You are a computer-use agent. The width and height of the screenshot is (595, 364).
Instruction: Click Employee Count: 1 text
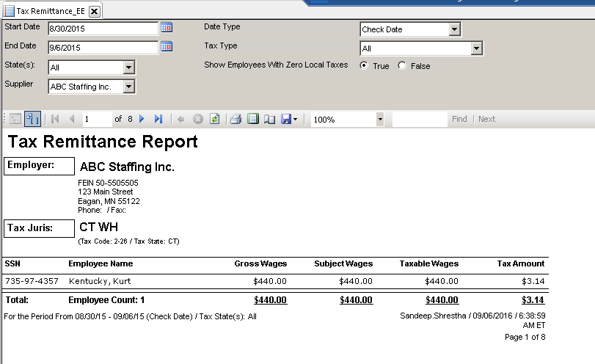[106, 300]
